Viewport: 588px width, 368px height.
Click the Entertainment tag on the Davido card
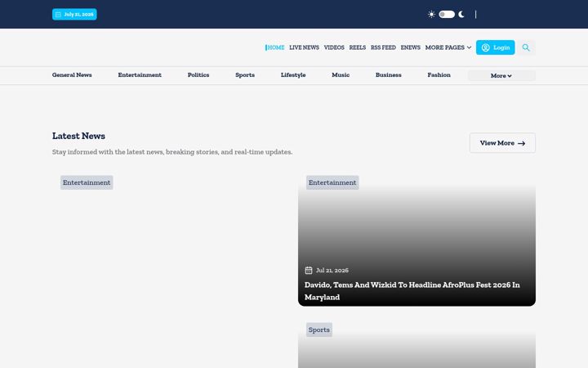332,182
